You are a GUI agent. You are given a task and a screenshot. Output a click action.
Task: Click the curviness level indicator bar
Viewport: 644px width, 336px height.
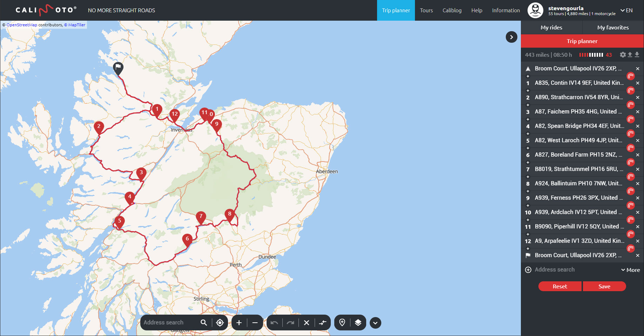click(591, 55)
